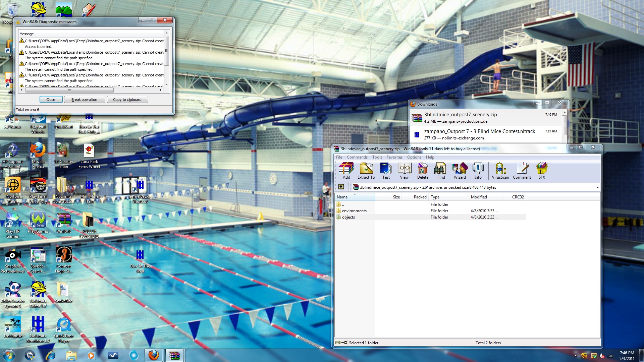The height and width of the screenshot is (362, 644).
Task: Click the WinRAR taskbar button
Action: pos(174,355)
